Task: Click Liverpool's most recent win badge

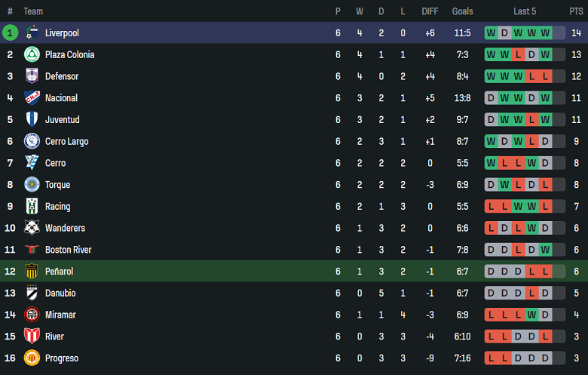Action: coord(545,32)
